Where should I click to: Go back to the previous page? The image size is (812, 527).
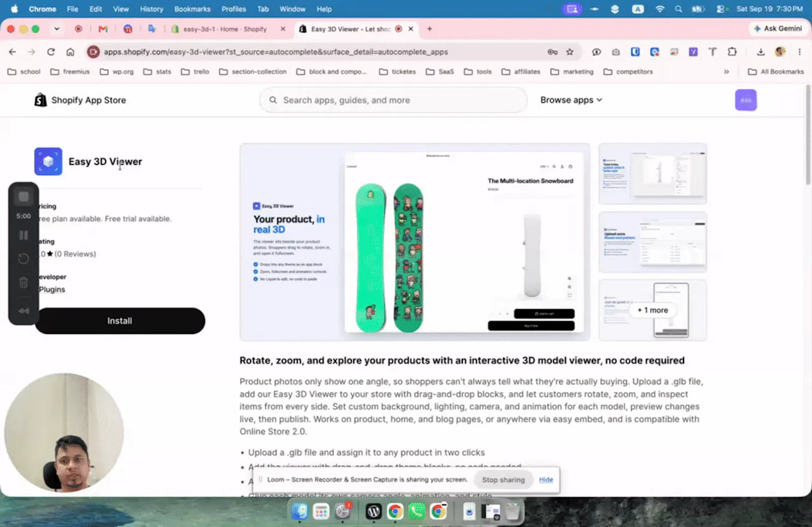13,52
